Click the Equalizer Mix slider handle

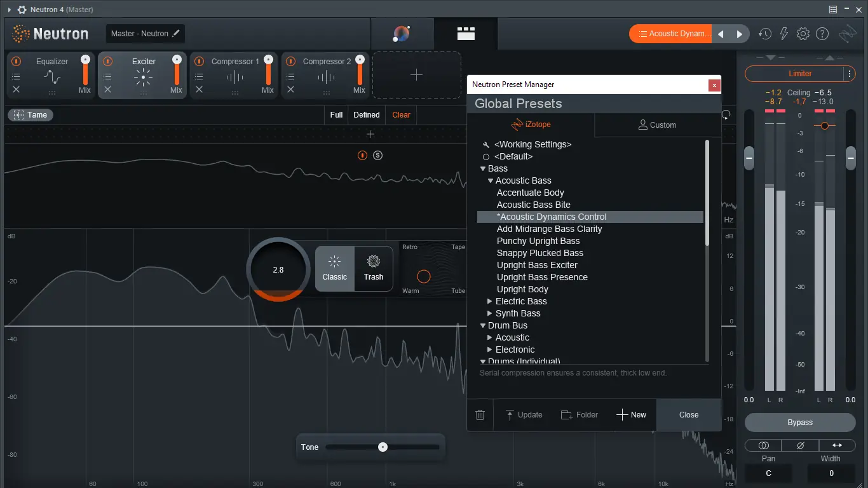(x=85, y=60)
